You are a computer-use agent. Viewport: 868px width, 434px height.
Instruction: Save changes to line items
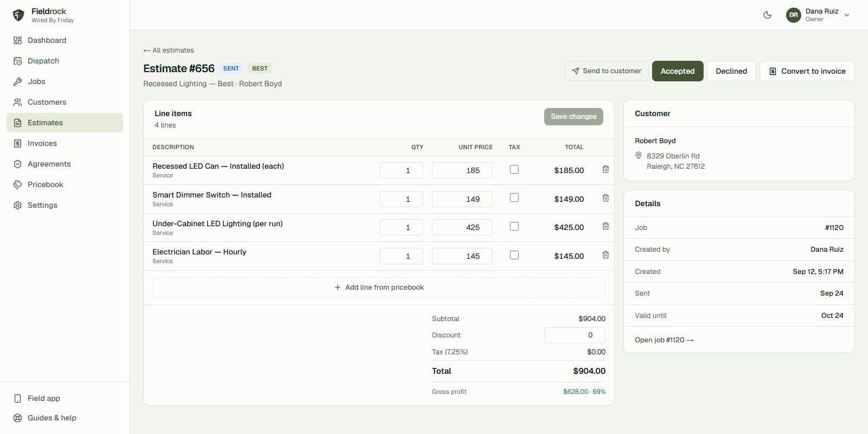573,117
